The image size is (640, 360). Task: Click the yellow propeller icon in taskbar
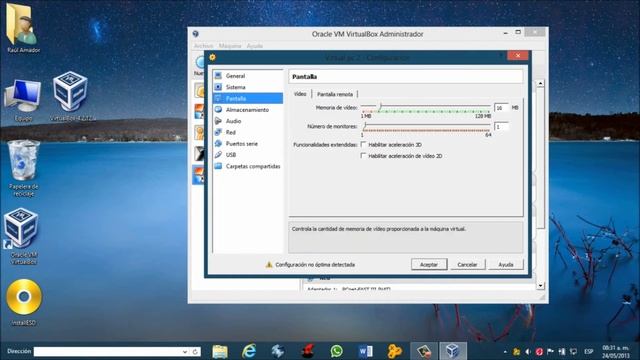pyautogui.click(x=395, y=351)
